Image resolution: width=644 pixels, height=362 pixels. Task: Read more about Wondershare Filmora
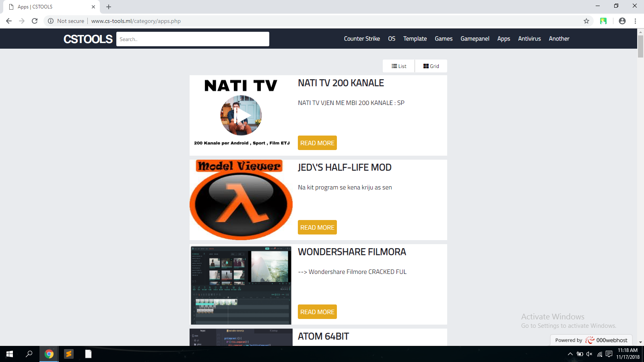317,312
